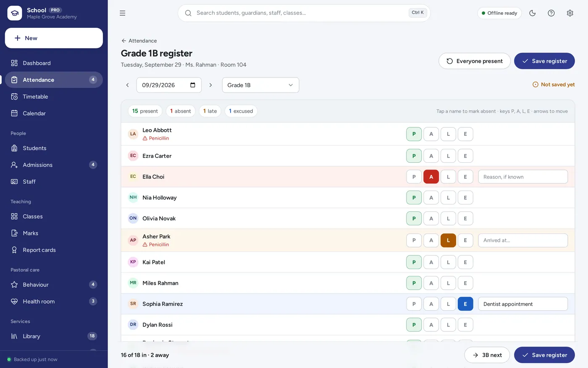Click the date input field 09/29/2026
This screenshot has width=588, height=368.
point(169,85)
